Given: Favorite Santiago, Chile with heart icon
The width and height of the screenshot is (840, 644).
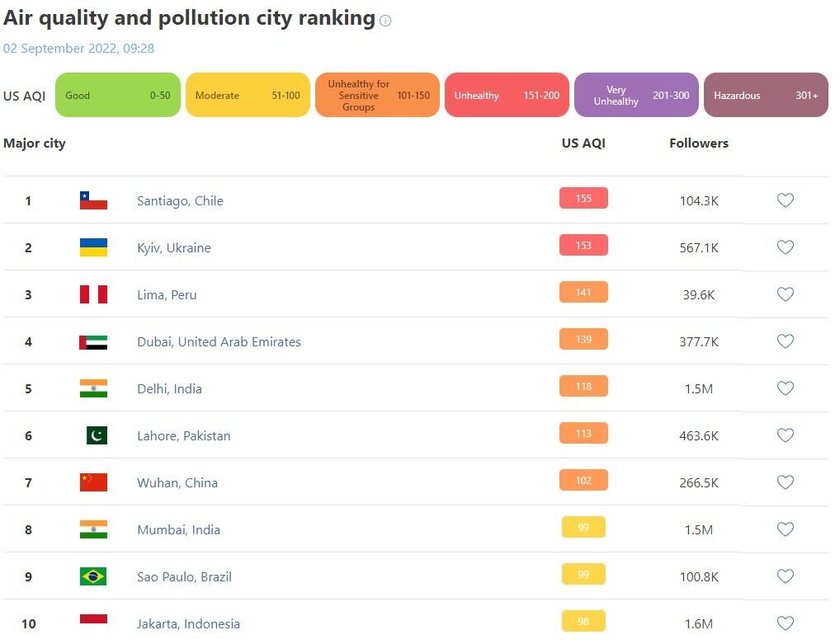Looking at the screenshot, I should click(x=786, y=200).
